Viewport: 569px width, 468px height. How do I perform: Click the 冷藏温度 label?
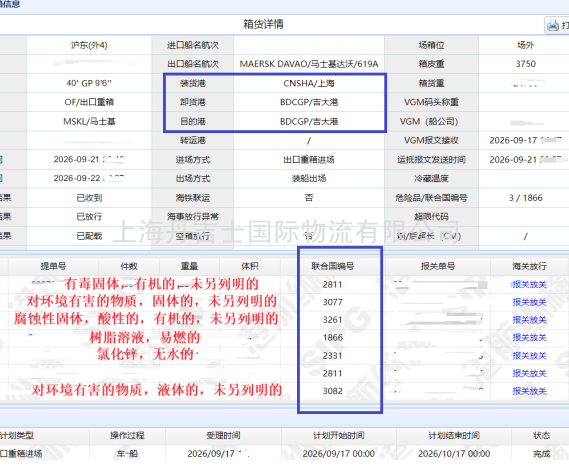[431, 178]
